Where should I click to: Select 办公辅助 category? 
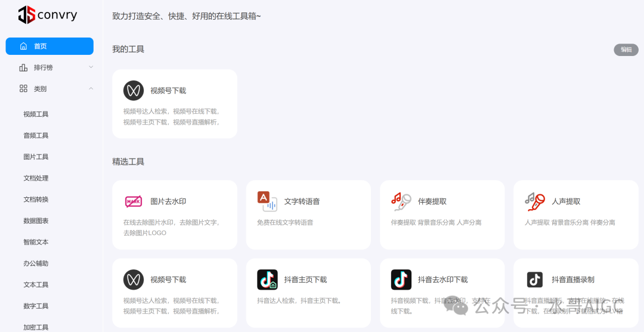[x=36, y=263]
